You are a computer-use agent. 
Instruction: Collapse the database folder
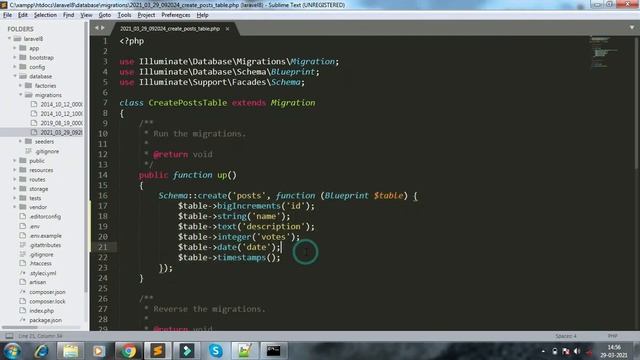tap(15, 76)
